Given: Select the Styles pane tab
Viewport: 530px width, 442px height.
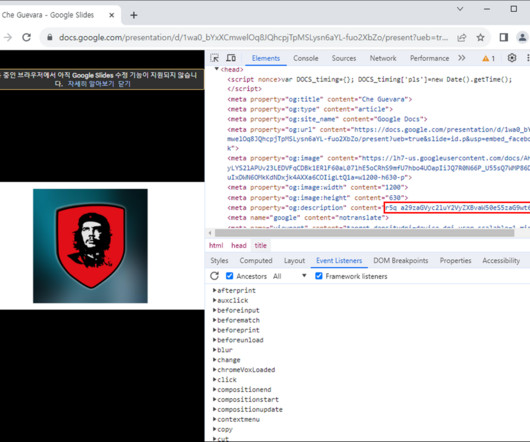Looking at the screenshot, I should pos(219,261).
